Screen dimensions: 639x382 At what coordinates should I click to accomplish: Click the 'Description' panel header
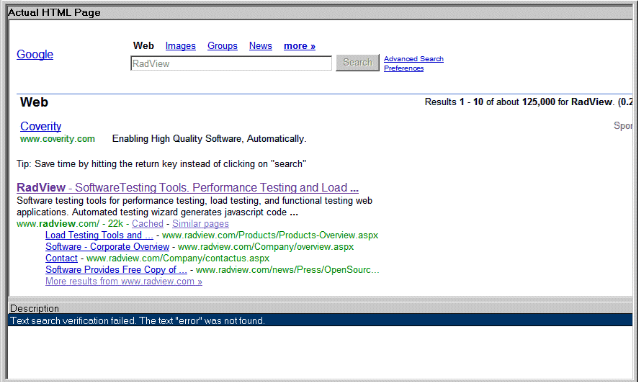pyautogui.click(x=320, y=308)
